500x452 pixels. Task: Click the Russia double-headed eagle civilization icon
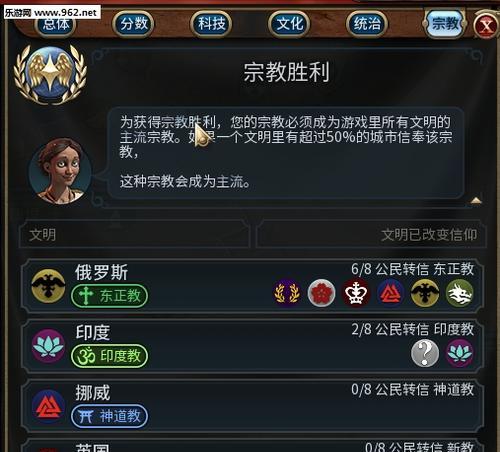48,286
